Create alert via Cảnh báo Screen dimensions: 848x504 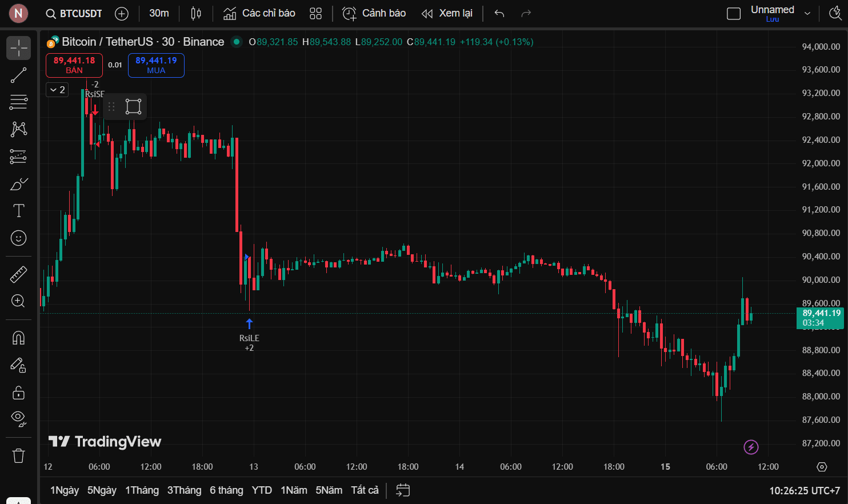click(374, 13)
